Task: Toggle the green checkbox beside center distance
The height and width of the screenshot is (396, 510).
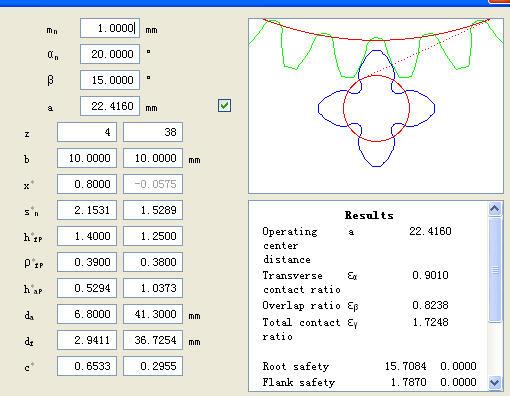Action: click(224, 106)
